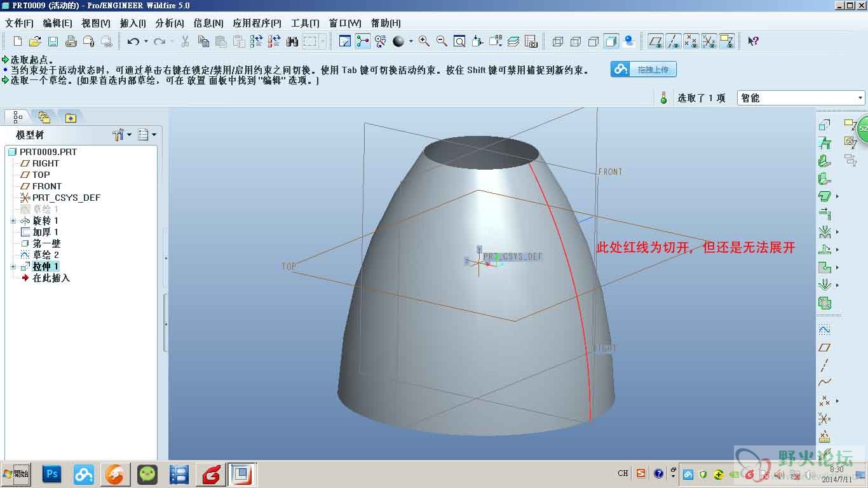Regenerate the model icon in toolbar
Screen dimensions: 868x488
click(256, 41)
